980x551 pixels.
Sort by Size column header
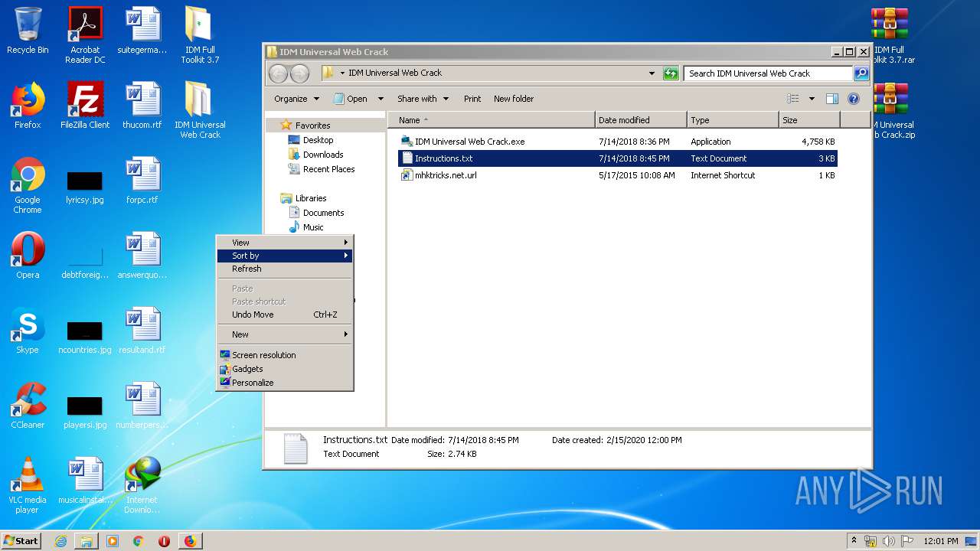coord(809,120)
